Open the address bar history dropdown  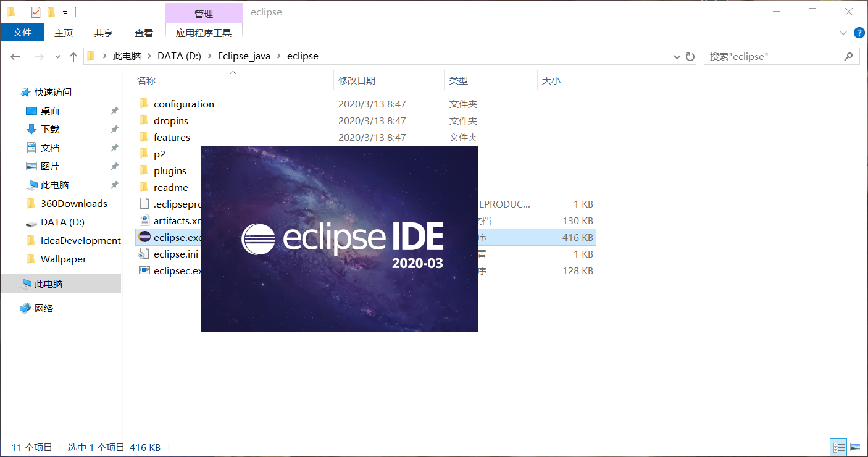(677, 56)
